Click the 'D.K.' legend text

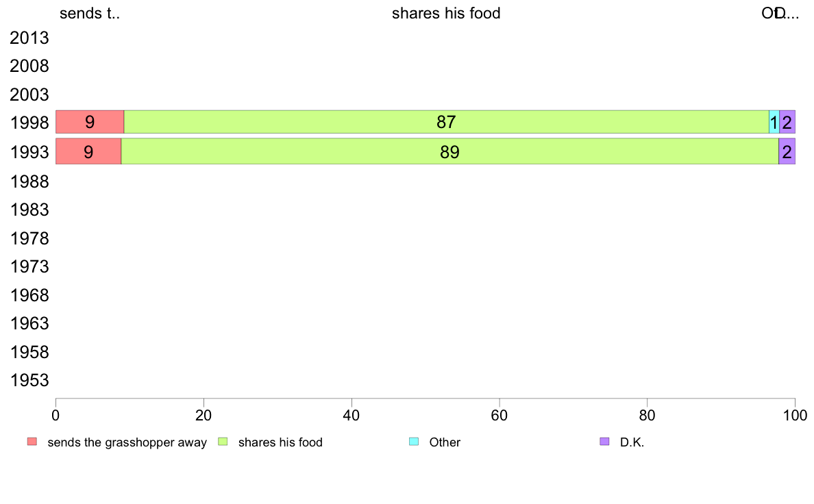pos(632,442)
